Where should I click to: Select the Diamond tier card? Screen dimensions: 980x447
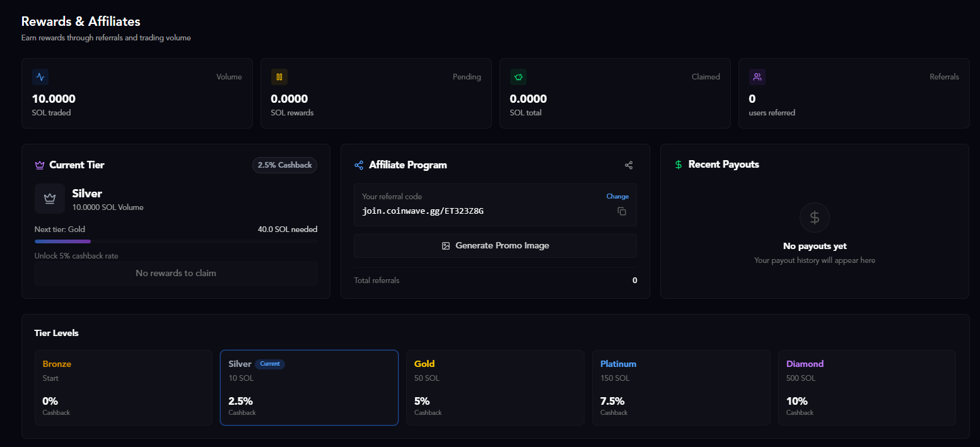point(866,387)
